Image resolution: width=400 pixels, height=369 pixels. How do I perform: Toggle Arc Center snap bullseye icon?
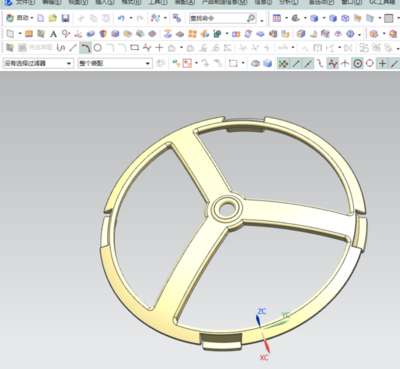coord(358,63)
